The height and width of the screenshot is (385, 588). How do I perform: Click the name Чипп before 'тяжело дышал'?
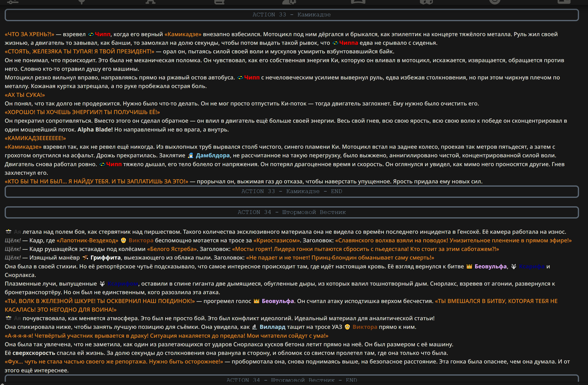tap(114, 164)
